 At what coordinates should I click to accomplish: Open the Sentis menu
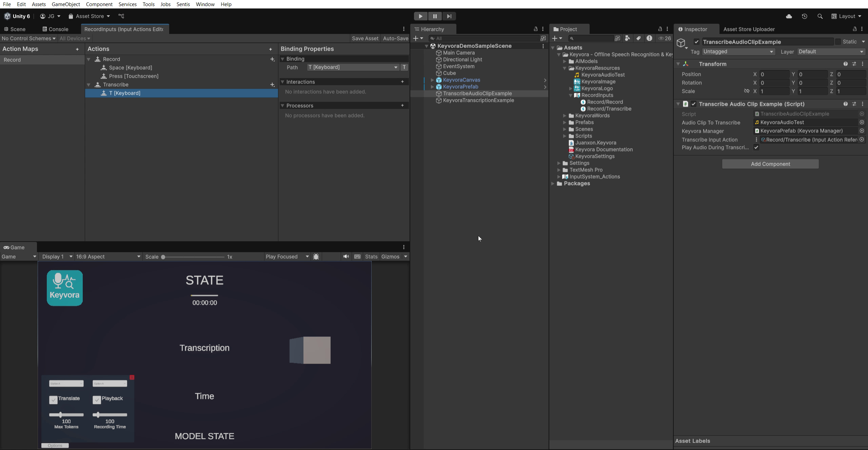tap(183, 4)
